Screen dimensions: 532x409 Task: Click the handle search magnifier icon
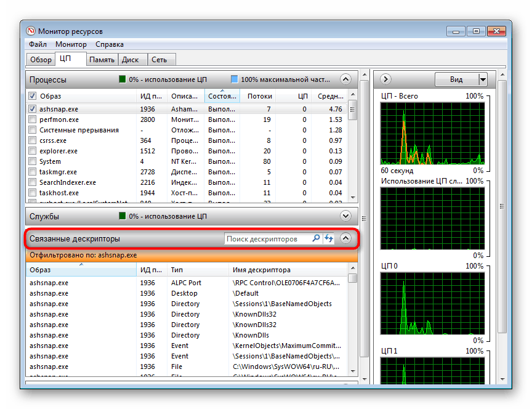click(315, 238)
